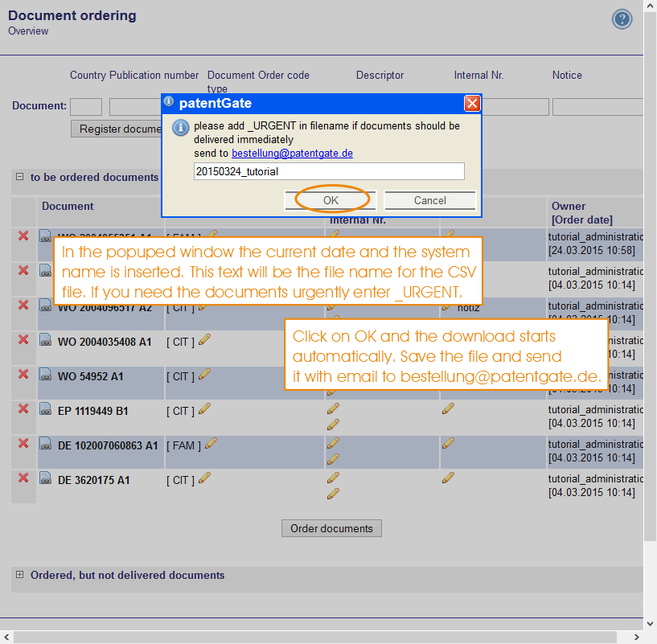The width and height of the screenshot is (657, 644).
Task: Click the horizontal scrollbar right arrow
Action: click(x=636, y=638)
